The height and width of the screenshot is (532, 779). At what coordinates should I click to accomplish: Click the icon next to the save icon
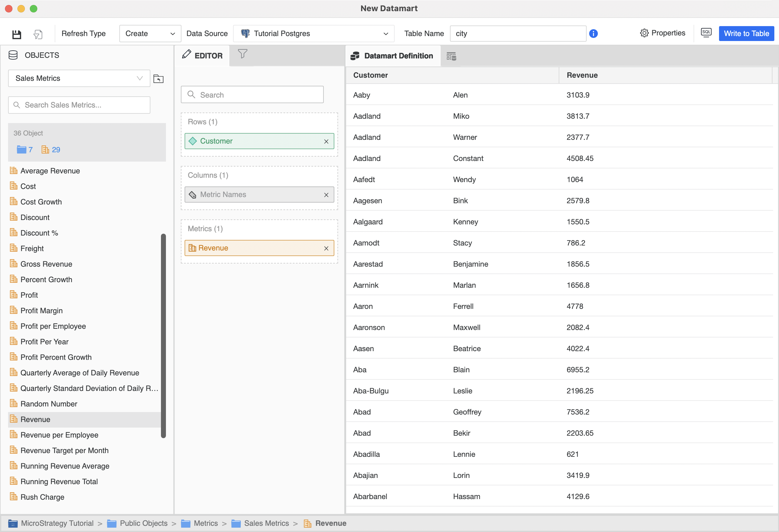tap(38, 34)
